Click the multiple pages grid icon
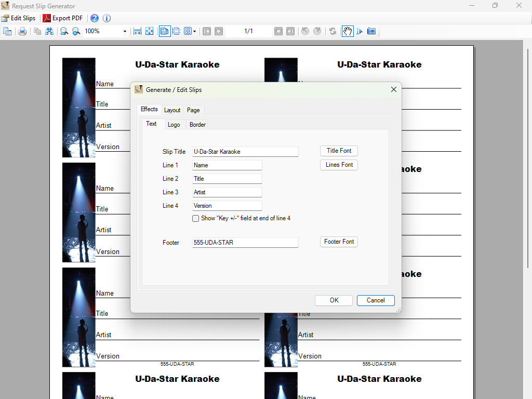This screenshot has height=399, width=532. coord(188,31)
